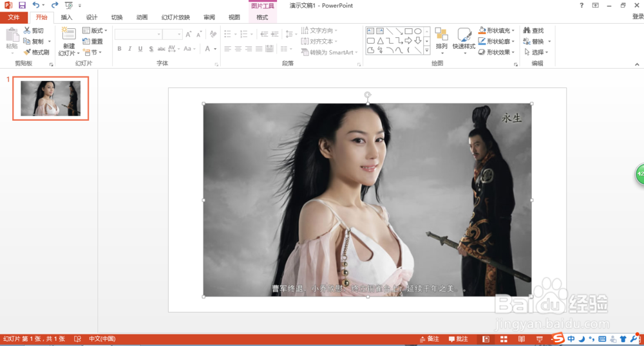Start slideshow from quick access toolbar icon

tap(69, 5)
